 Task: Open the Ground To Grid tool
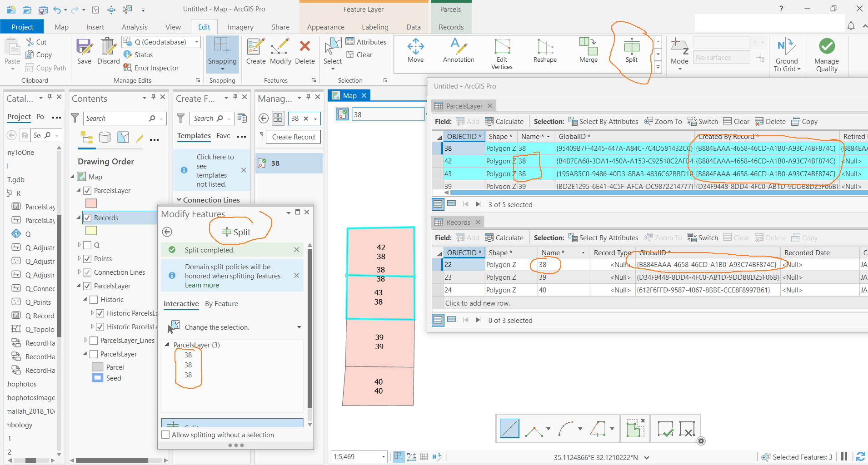[787, 54]
